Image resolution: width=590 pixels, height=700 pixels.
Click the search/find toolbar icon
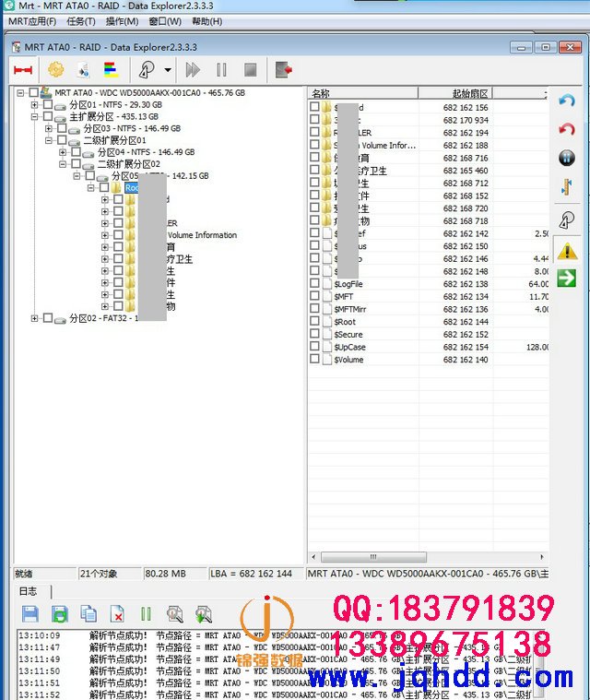pyautogui.click(x=147, y=70)
